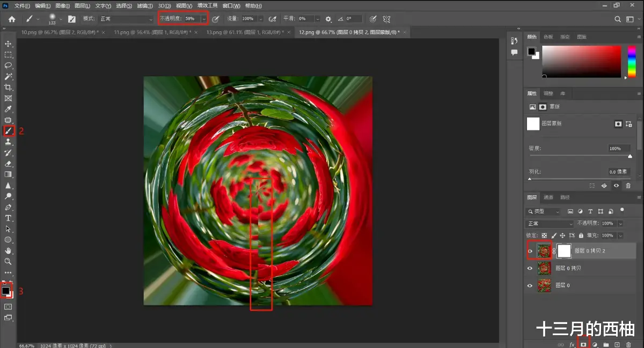Click the foreground color swatch in toolbar
The width and height of the screenshot is (644, 348).
click(x=6, y=290)
